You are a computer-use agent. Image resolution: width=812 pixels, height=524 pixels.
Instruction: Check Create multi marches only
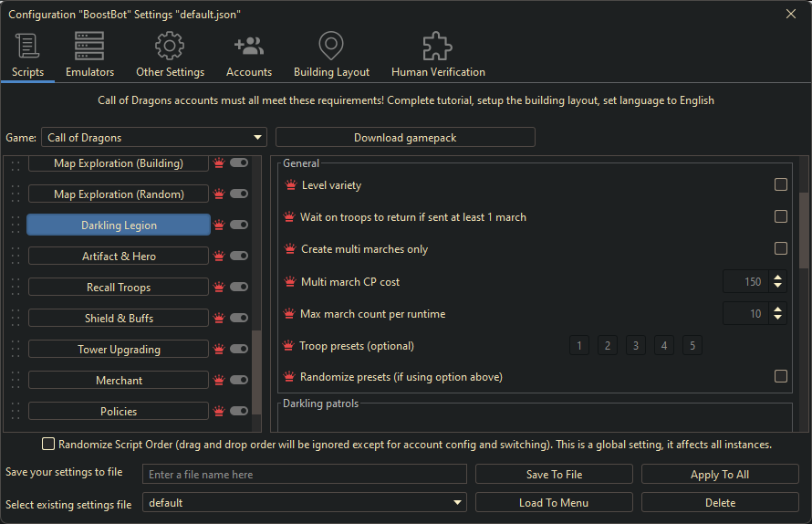pyautogui.click(x=781, y=248)
